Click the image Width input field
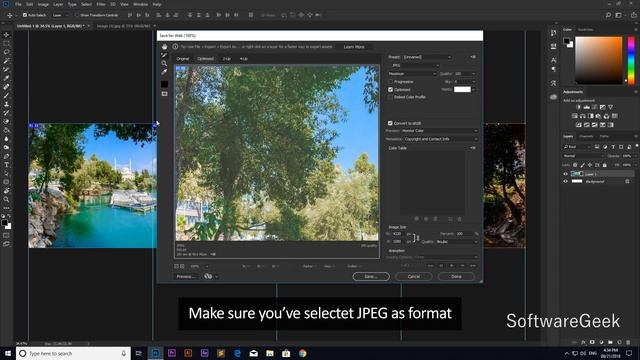Image resolution: width=640 pixels, height=360 pixels. [399, 234]
